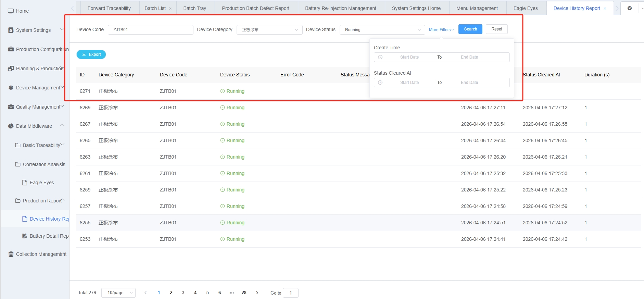Image resolution: width=644 pixels, height=299 pixels.
Task: Close the Device History Report tab
Action: (x=605, y=9)
